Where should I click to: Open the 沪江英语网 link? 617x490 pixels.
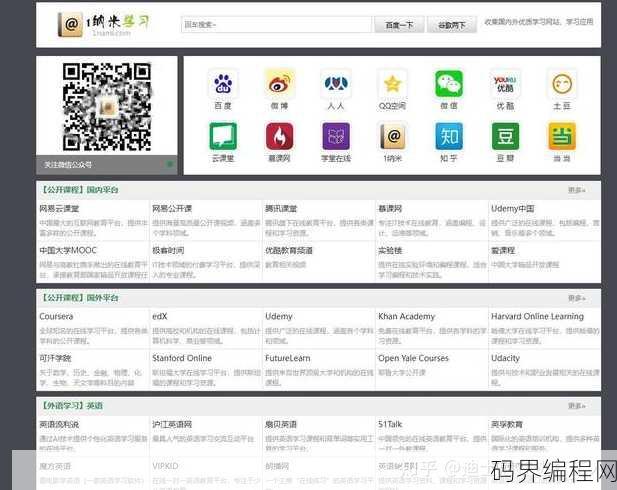[x=172, y=425]
